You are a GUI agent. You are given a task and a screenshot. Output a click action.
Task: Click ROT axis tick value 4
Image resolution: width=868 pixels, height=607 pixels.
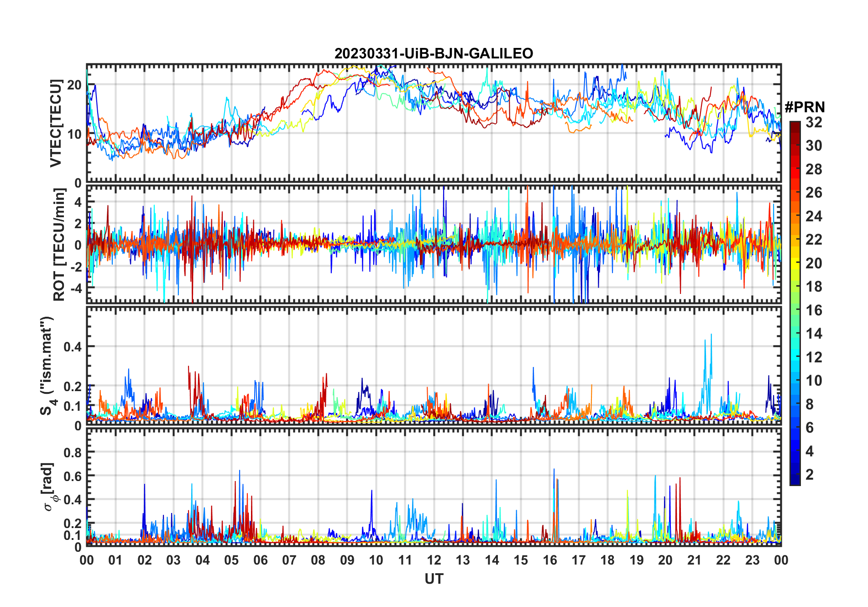(78, 202)
